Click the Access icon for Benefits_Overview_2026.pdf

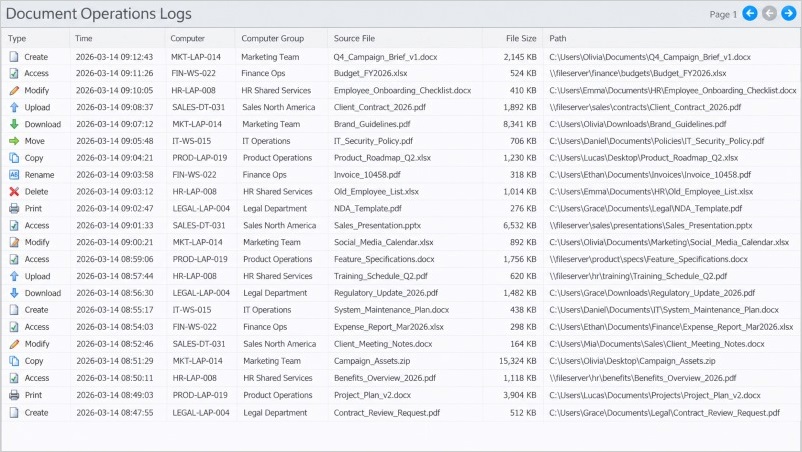(x=14, y=378)
